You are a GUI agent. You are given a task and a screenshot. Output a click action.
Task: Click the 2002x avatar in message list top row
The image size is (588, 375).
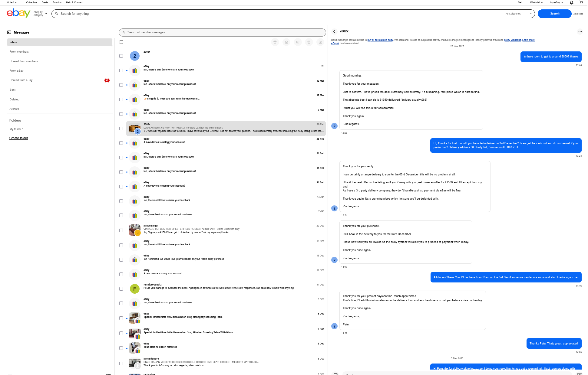click(135, 56)
